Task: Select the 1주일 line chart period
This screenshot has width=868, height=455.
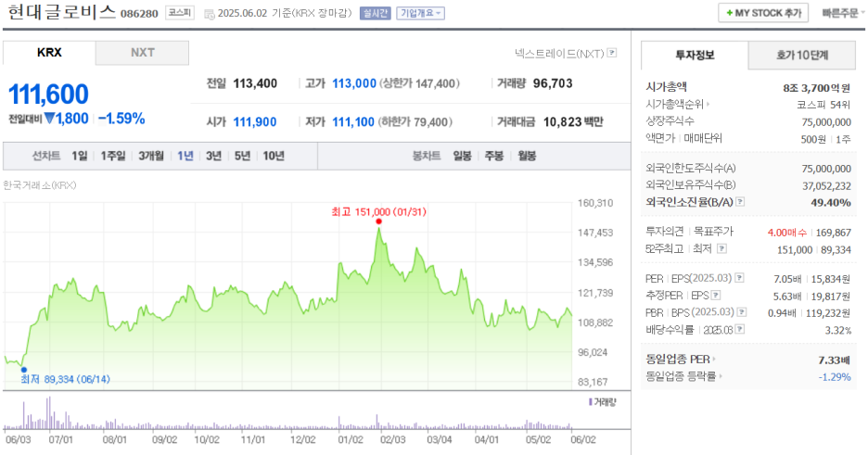Action: pos(113,157)
